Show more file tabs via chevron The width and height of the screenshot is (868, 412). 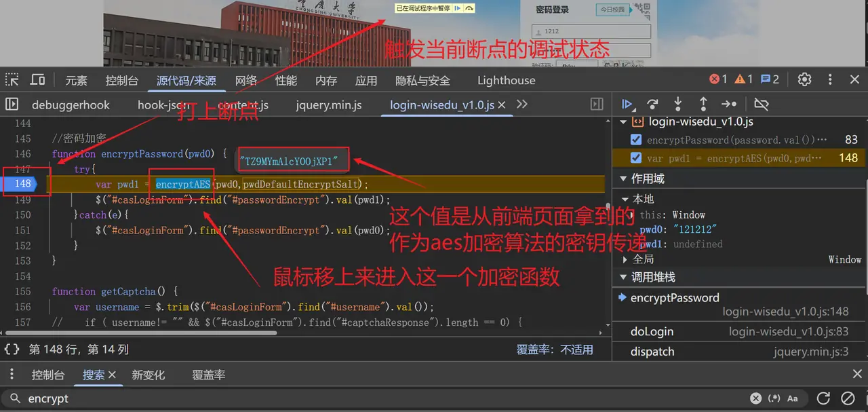(521, 105)
